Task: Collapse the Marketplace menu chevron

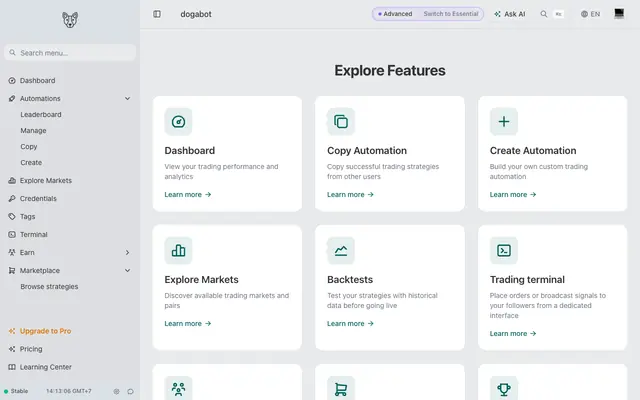Action: 127,271
